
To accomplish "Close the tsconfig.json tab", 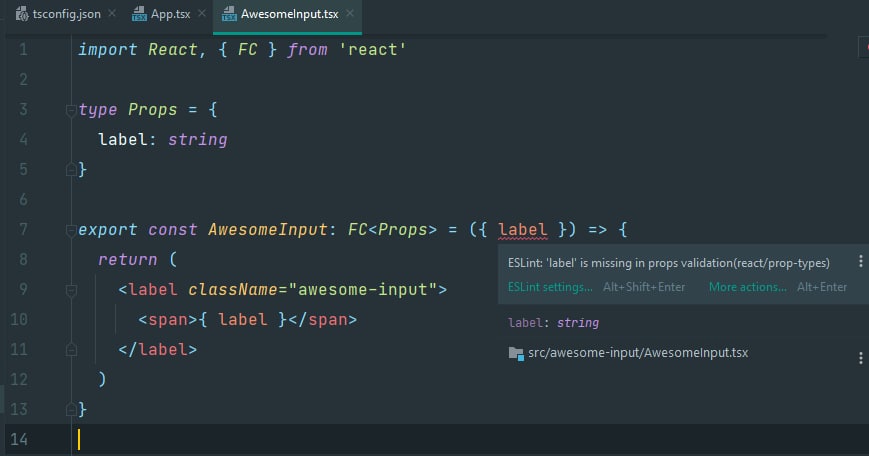I will point(112,13).
